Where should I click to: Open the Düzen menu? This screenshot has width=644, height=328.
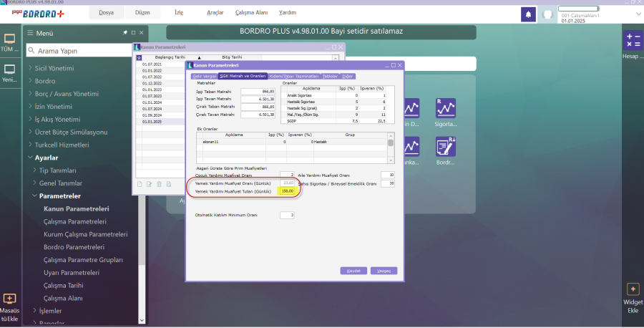pyautogui.click(x=142, y=13)
